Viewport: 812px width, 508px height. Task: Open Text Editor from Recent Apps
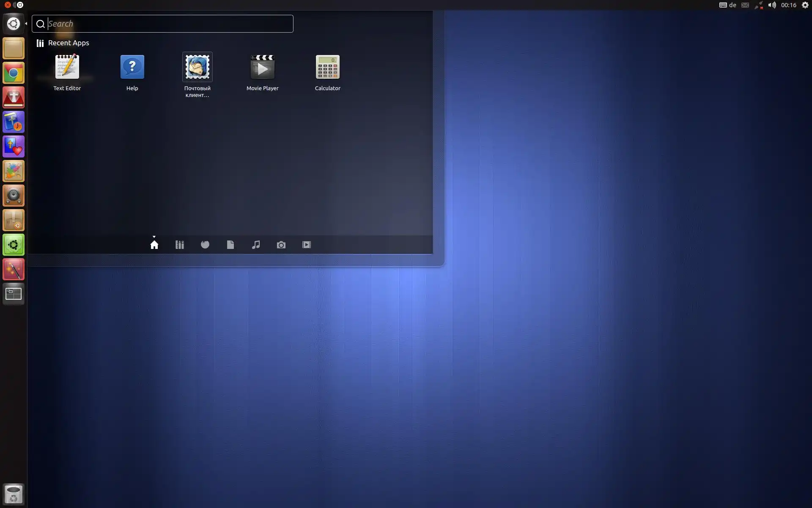click(67, 68)
